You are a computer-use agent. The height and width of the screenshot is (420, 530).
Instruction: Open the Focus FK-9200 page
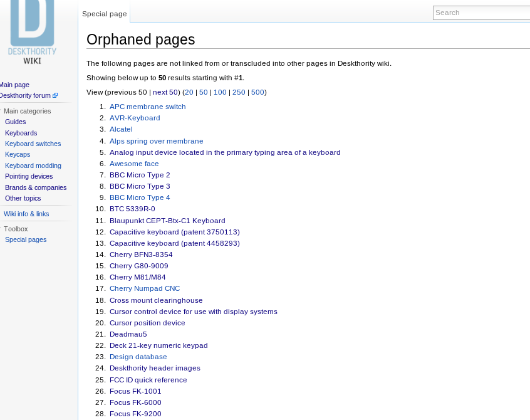pyautogui.click(x=135, y=414)
